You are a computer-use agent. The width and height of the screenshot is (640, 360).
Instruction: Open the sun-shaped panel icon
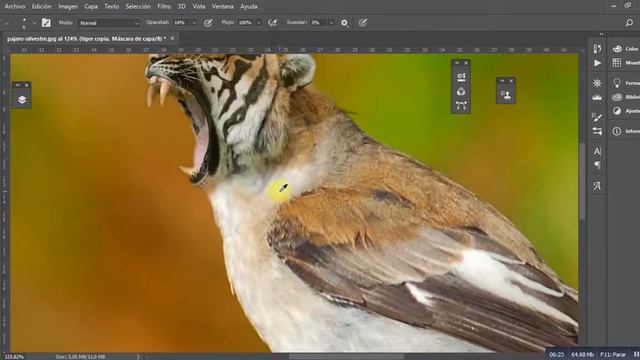click(x=597, y=83)
